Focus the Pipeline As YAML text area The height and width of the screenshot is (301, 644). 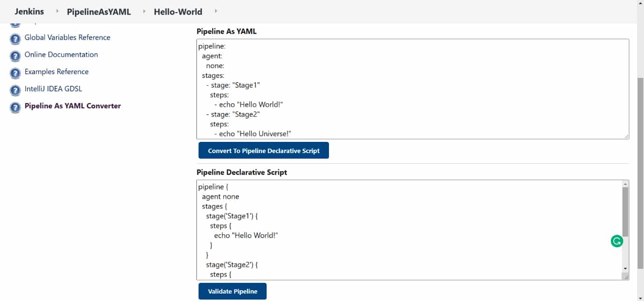pyautogui.click(x=411, y=89)
